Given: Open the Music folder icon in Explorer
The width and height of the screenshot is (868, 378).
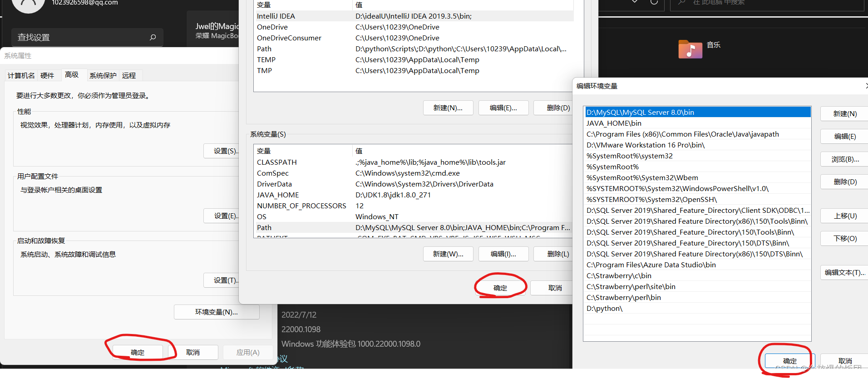Looking at the screenshot, I should point(690,49).
